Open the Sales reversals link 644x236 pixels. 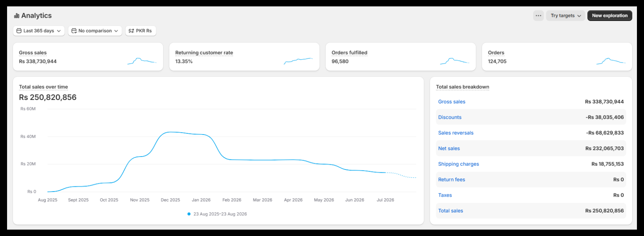(x=456, y=133)
